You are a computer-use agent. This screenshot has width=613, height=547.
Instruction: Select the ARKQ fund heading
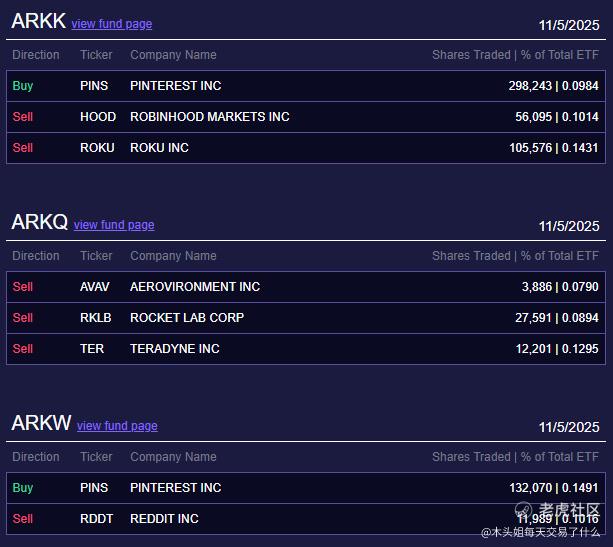tap(40, 222)
